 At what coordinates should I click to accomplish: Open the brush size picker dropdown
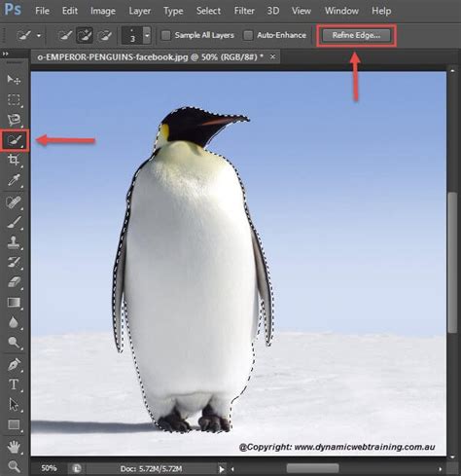coord(147,35)
